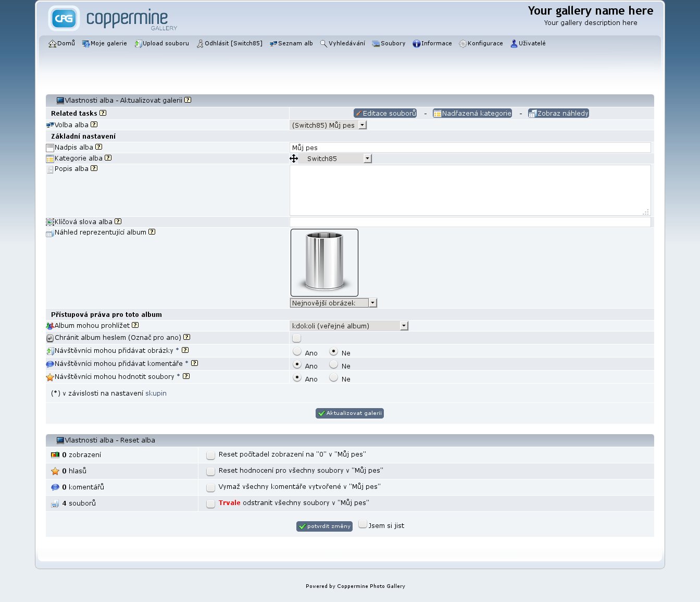The image size is (700, 602).
Task: Enable the Chránit album heslem checkbox
Action: 297,338
